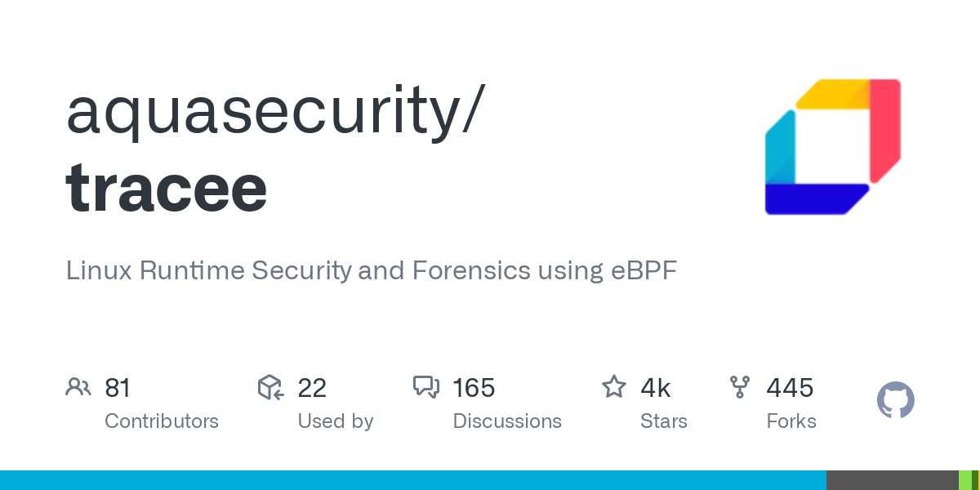Image resolution: width=980 pixels, height=490 pixels.
Task: Click the GitHub Octocat logo
Action: (895, 401)
